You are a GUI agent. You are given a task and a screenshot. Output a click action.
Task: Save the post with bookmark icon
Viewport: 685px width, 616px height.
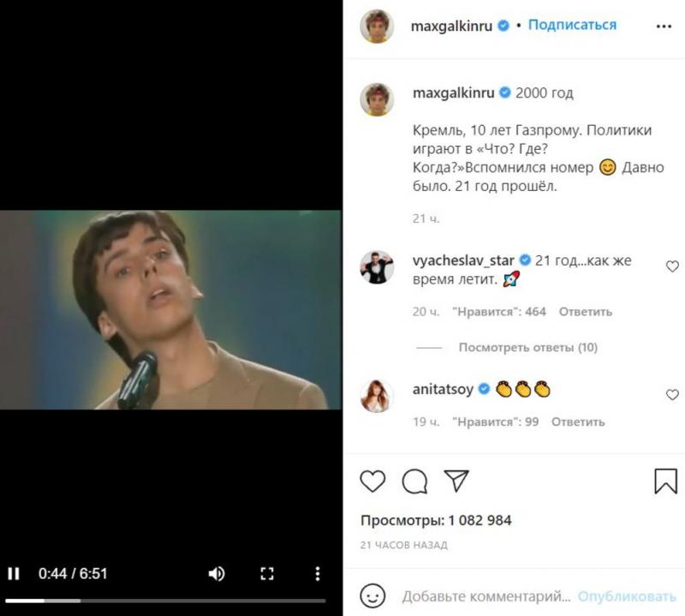pos(665,481)
